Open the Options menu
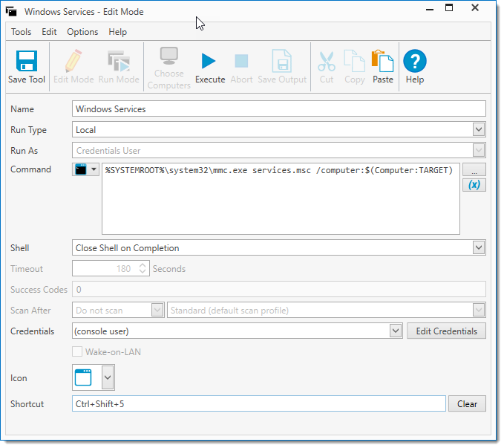 pos(82,32)
